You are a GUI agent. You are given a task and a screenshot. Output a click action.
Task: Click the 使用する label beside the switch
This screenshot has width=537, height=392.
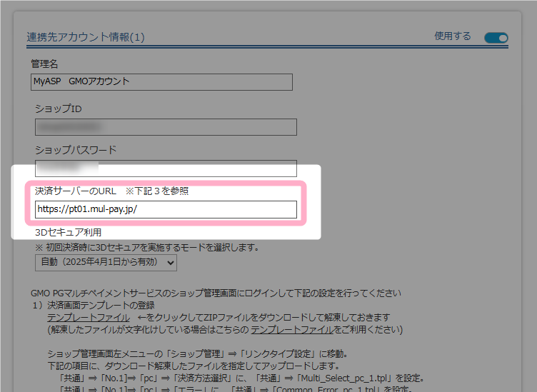[453, 36]
